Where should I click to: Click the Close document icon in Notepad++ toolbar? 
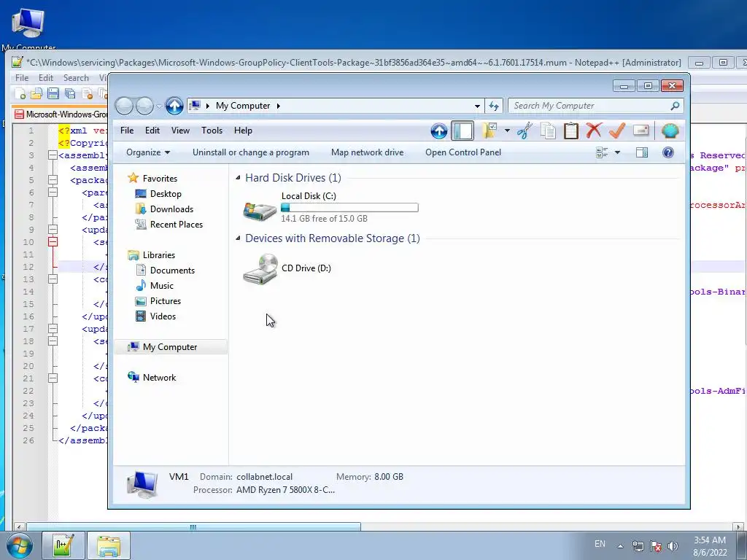(88, 93)
